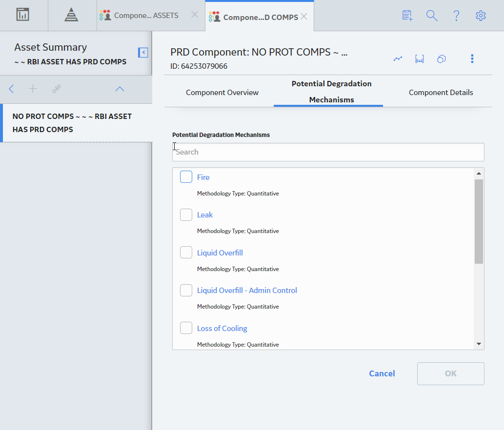This screenshot has width=504, height=430.
Task: Check the Liquid Overfill checkbox
Action: pos(186,253)
